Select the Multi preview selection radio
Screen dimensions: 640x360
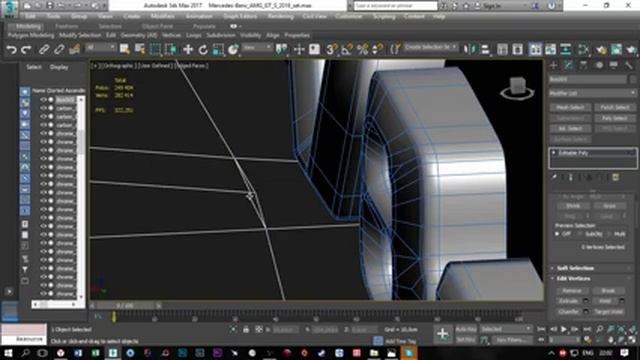click(608, 234)
